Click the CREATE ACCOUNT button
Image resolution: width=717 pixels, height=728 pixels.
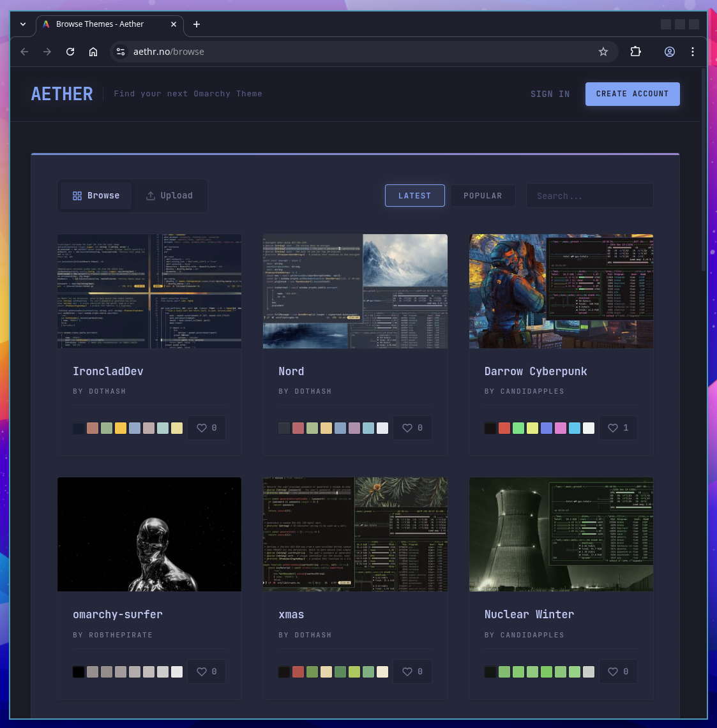pyautogui.click(x=633, y=94)
